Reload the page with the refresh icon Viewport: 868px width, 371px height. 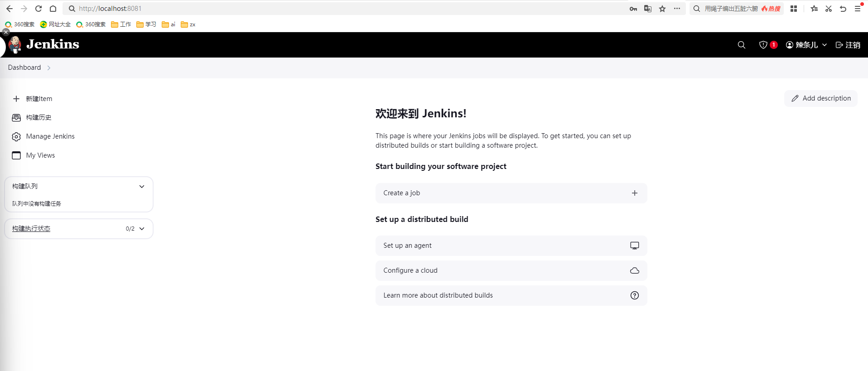coord(39,9)
